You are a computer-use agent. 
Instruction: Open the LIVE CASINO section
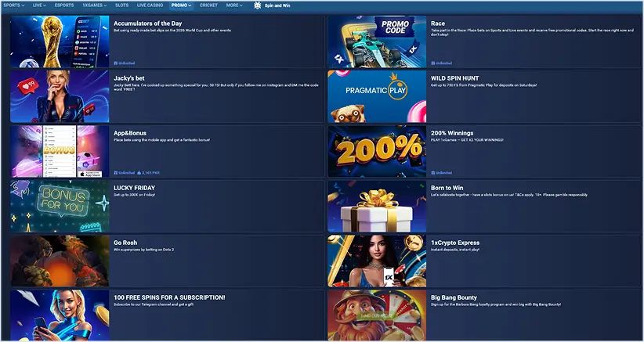pyautogui.click(x=150, y=5)
